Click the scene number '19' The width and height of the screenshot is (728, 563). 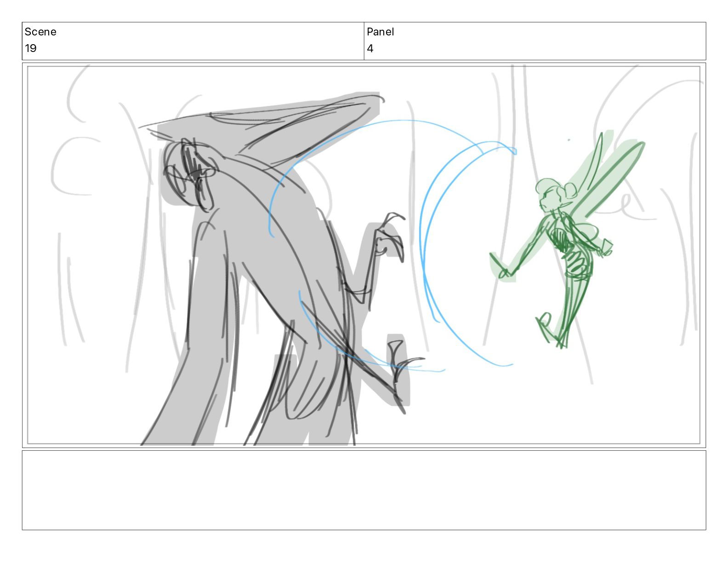point(31,48)
